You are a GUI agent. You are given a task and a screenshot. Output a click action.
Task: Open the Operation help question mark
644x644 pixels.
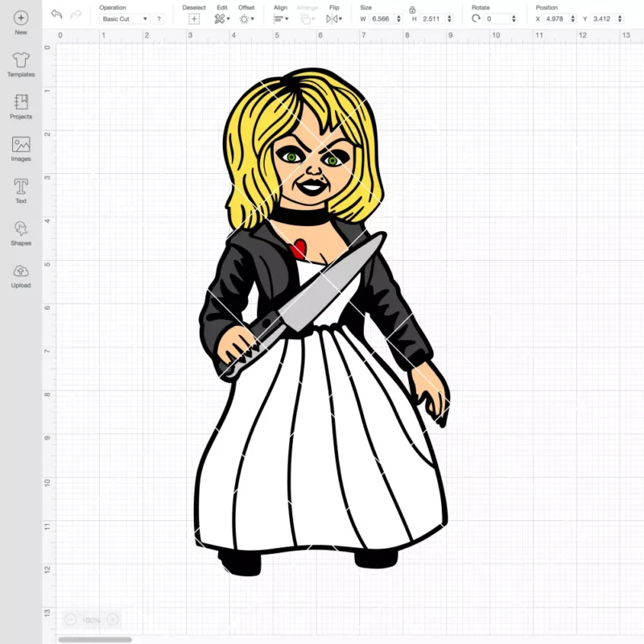(159, 19)
